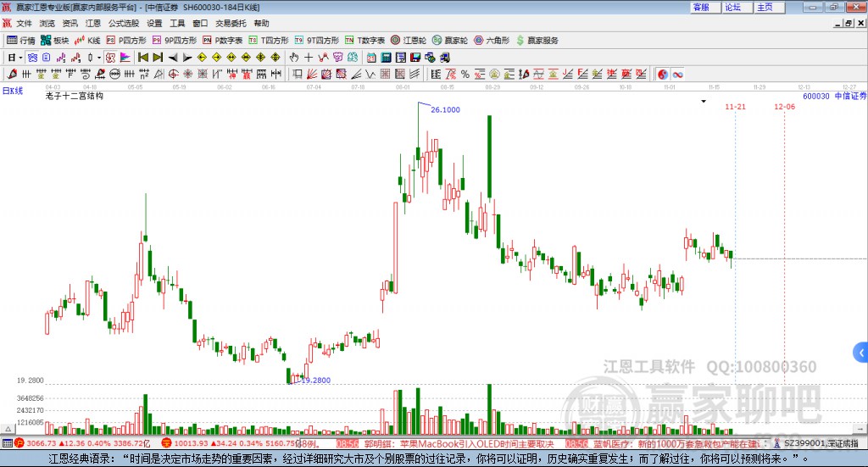The height and width of the screenshot is (467, 868).
Task: Select the crosshair cursor tool
Action: click(309, 58)
